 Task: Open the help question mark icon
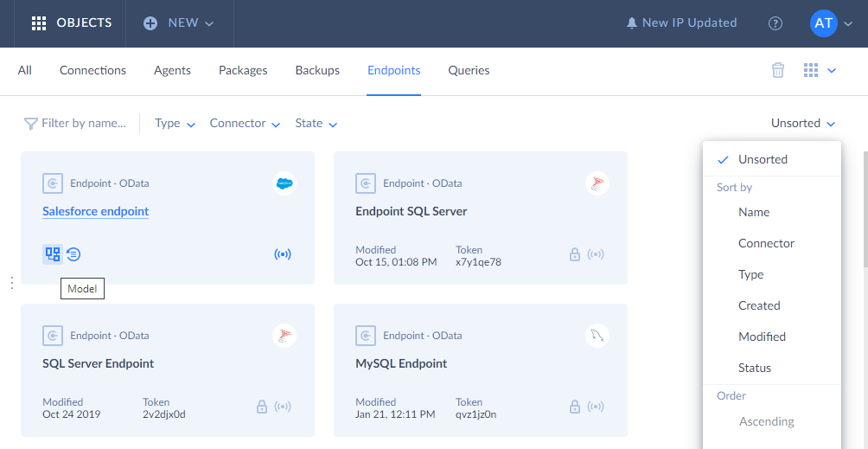pyautogui.click(x=775, y=23)
